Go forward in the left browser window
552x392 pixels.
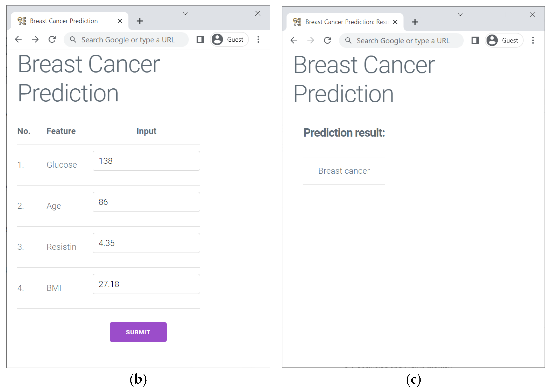[x=35, y=39]
